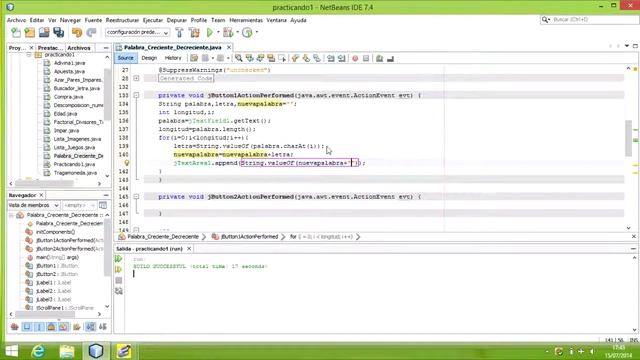Open the Archivo menu

[x=16, y=20]
